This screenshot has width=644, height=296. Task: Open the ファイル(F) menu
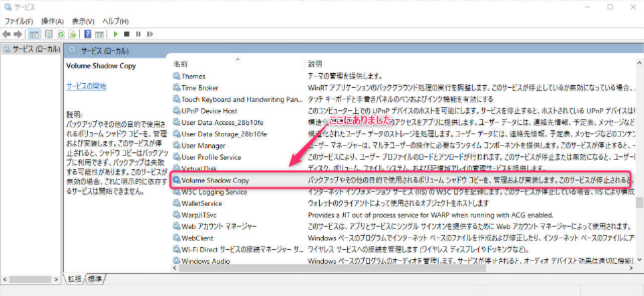19,21
